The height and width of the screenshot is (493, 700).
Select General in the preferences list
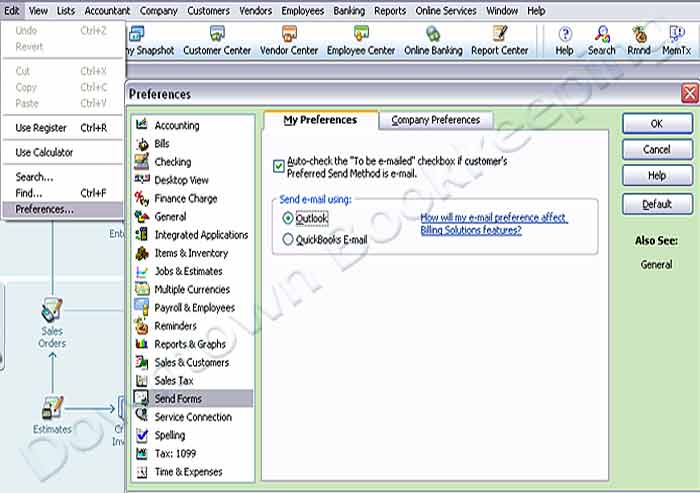point(193,216)
